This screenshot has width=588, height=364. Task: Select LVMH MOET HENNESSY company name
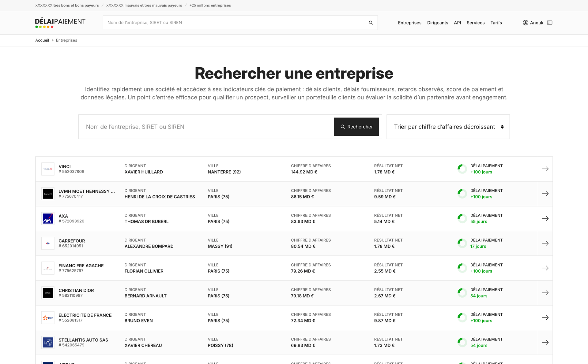coord(87,191)
